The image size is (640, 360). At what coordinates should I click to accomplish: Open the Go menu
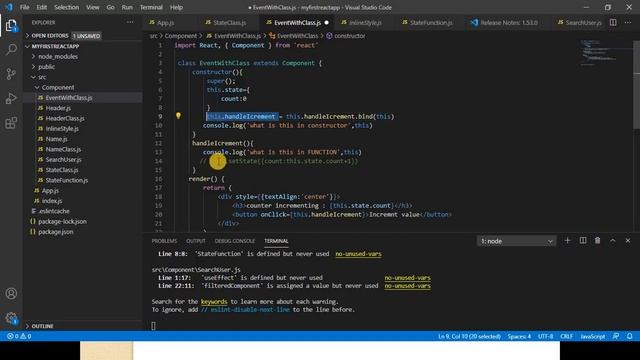tap(110, 7)
